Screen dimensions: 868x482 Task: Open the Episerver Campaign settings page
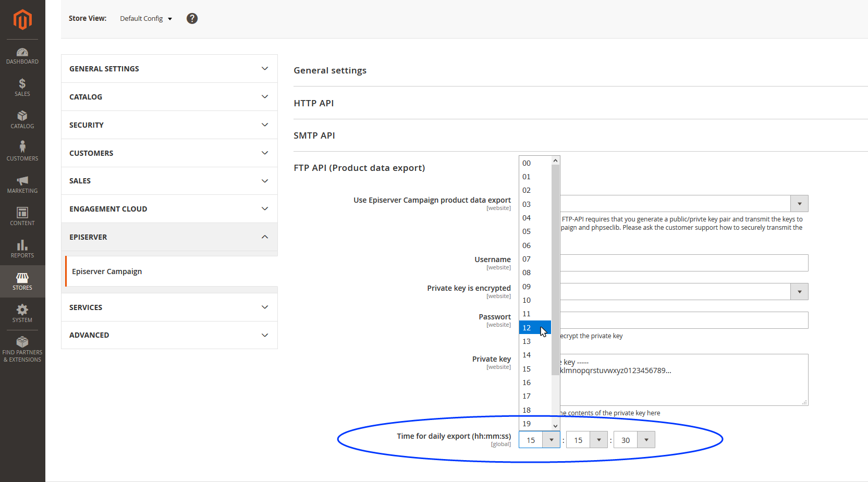point(107,271)
